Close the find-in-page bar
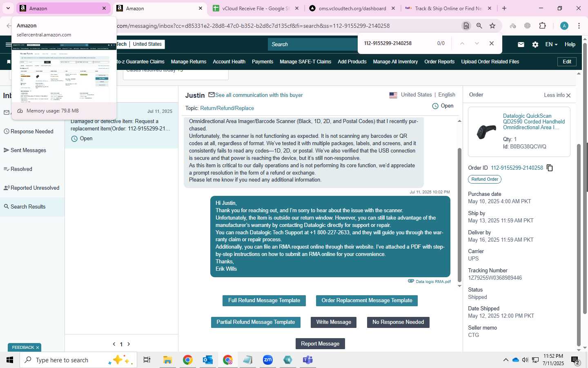The height and width of the screenshot is (368, 588). (x=492, y=43)
